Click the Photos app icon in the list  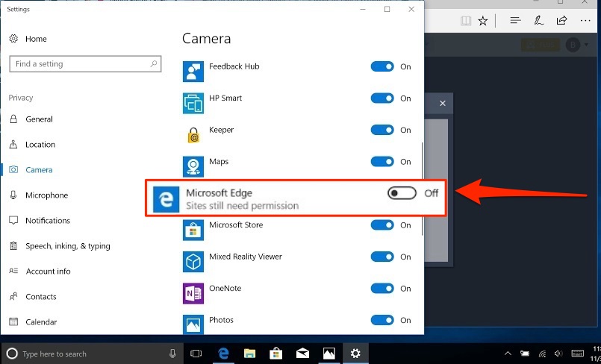pyautogui.click(x=193, y=324)
